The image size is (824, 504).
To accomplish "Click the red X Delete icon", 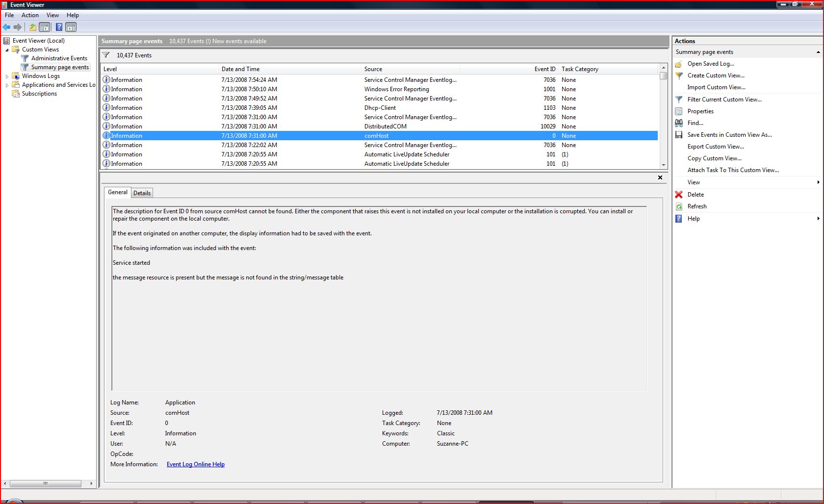I will (x=679, y=195).
